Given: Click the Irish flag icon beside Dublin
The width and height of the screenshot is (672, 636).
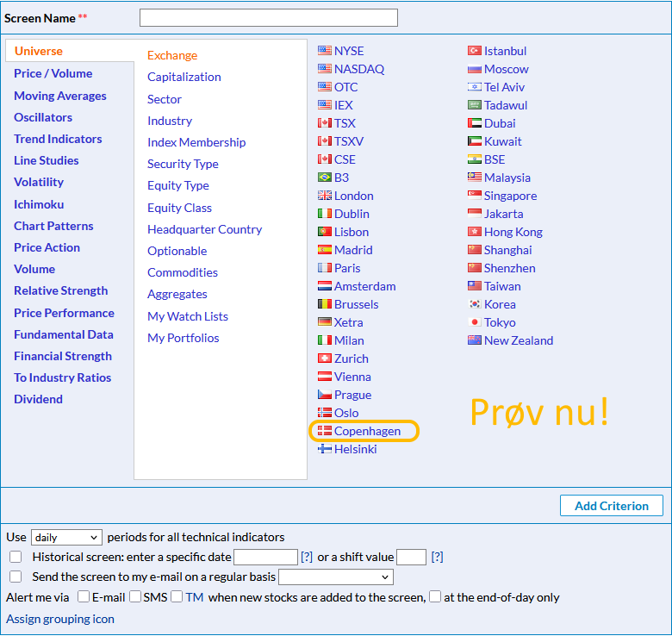Looking at the screenshot, I should (x=325, y=214).
